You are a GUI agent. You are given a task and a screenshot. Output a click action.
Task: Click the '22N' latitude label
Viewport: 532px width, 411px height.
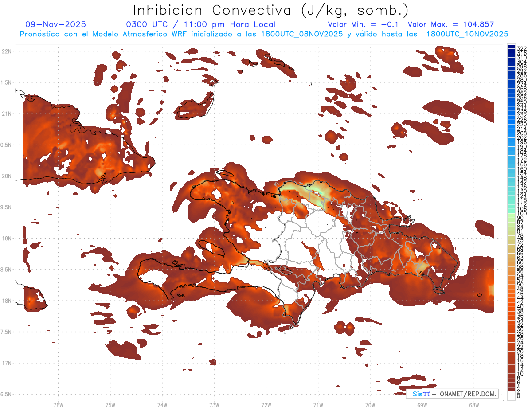(8, 51)
